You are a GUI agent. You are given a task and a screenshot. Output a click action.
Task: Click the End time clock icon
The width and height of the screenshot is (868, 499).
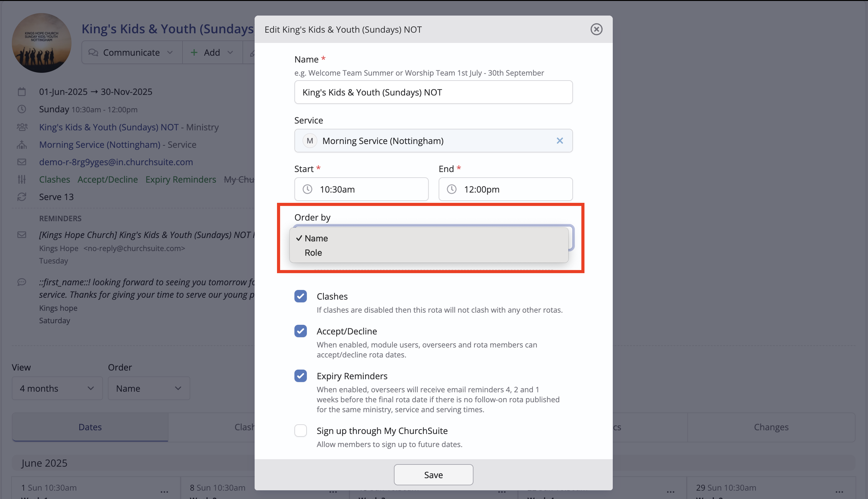[451, 189]
